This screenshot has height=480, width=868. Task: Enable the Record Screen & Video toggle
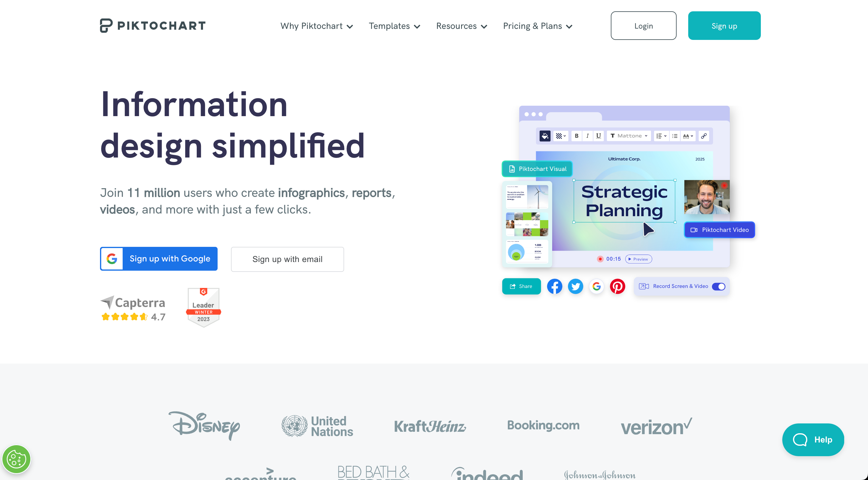click(720, 286)
